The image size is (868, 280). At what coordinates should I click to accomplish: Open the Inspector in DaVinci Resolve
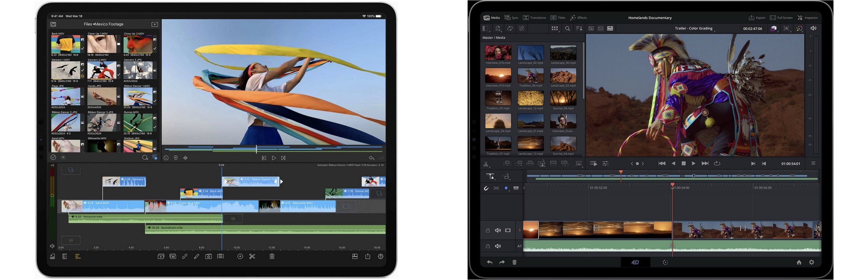pyautogui.click(x=808, y=18)
